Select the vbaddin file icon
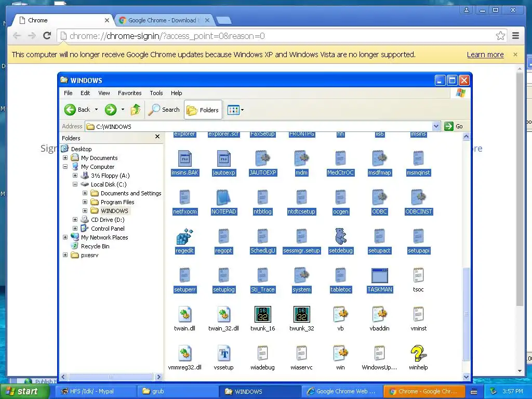 coord(379,314)
